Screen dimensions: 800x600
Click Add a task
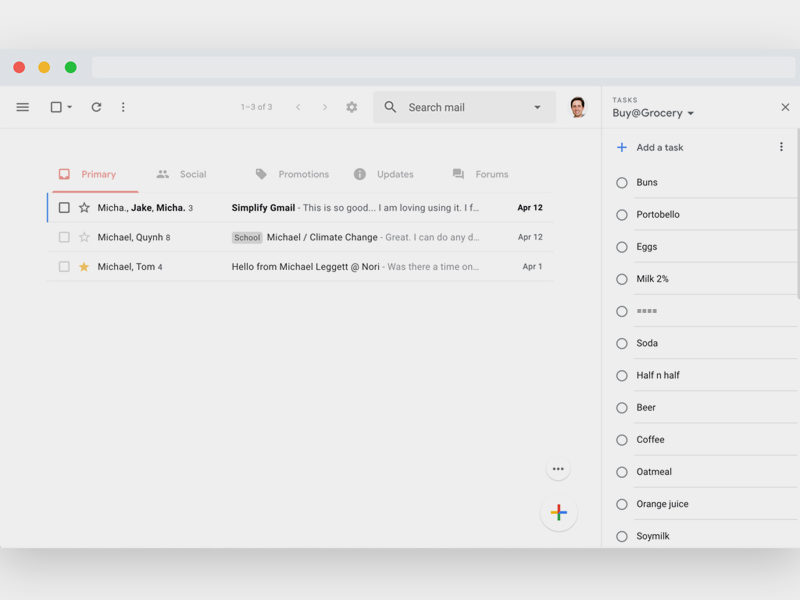coord(659,147)
